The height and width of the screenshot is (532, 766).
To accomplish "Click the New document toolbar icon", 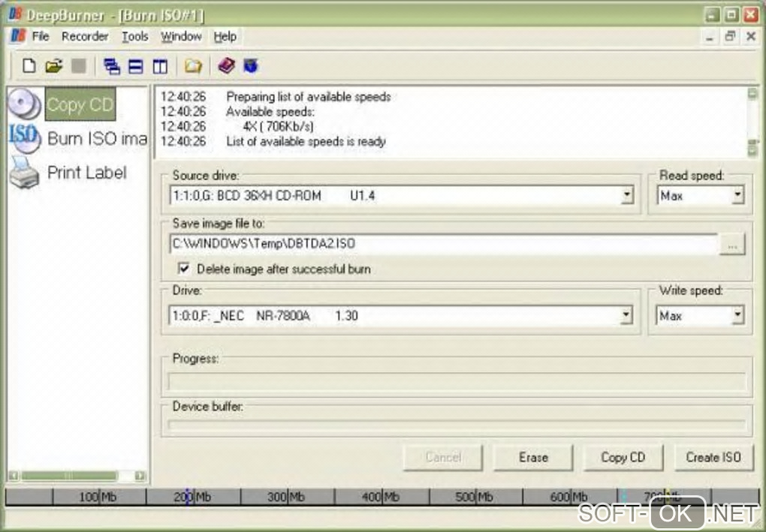I will click(29, 66).
